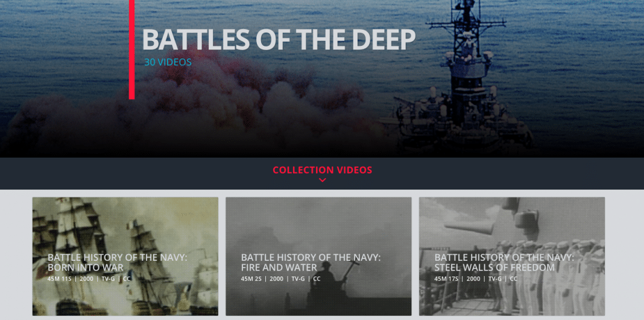
Task: Open the Steel Walls of Freedom sailors thumbnail
Action: pos(512,256)
